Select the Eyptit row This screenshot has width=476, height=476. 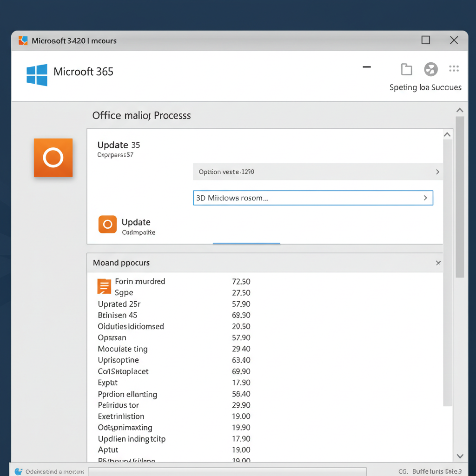pos(174,383)
